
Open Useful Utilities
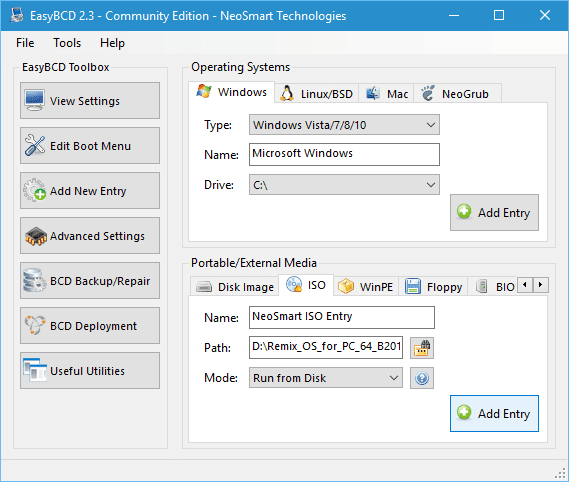click(x=90, y=371)
